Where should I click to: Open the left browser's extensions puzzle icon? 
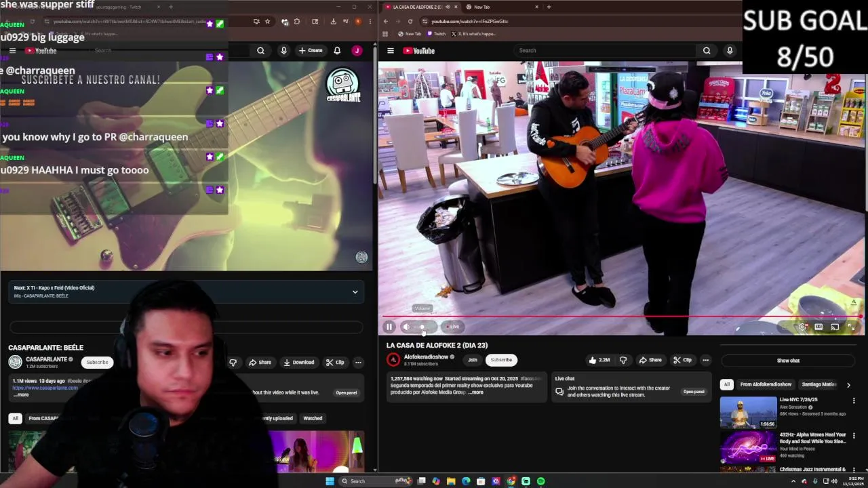pos(296,22)
